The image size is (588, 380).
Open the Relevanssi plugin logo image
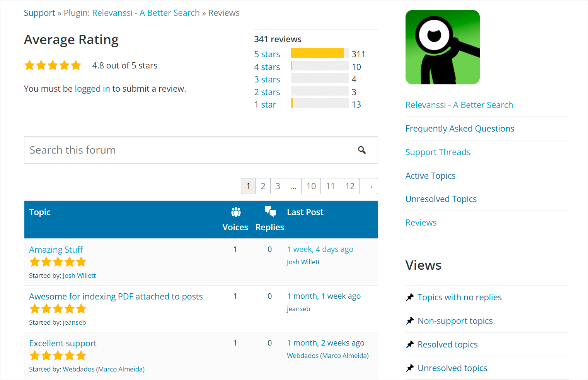click(x=442, y=47)
